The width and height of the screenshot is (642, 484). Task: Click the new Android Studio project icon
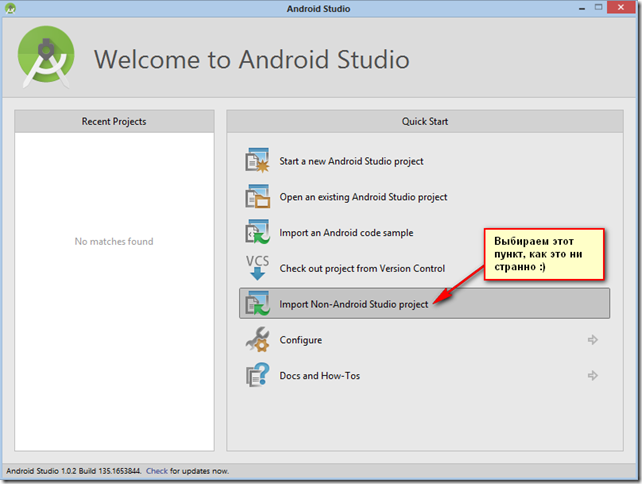[257, 161]
